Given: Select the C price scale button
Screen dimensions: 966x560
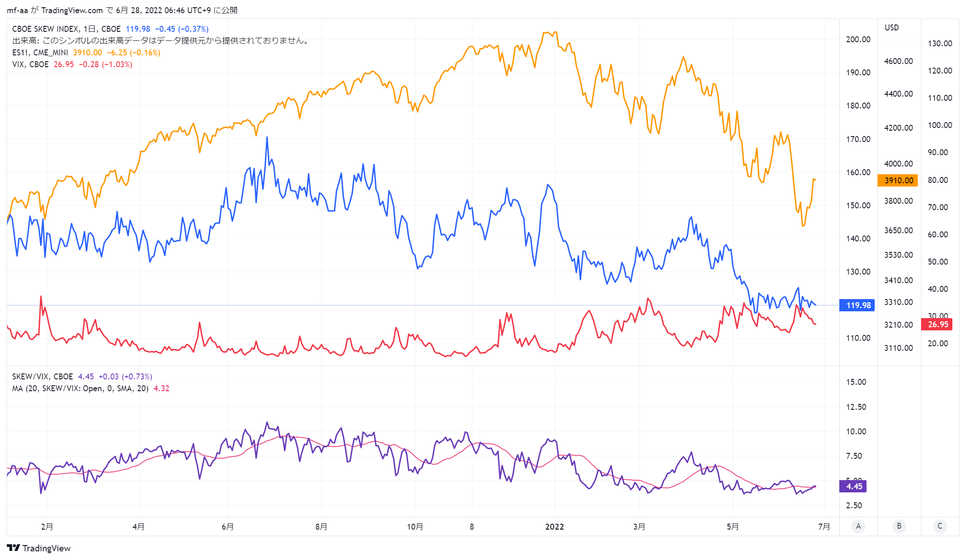Looking at the screenshot, I should [x=940, y=526].
